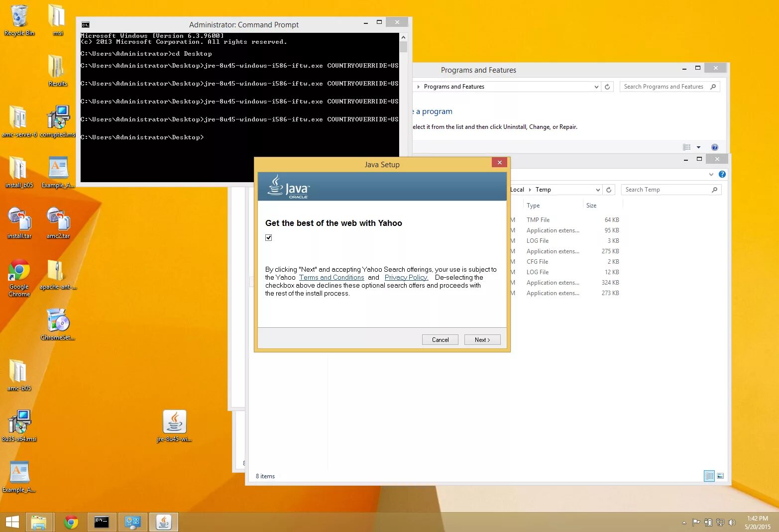Click the Action Center flag icon
Image resolution: width=779 pixels, height=532 pixels.
tap(696, 523)
